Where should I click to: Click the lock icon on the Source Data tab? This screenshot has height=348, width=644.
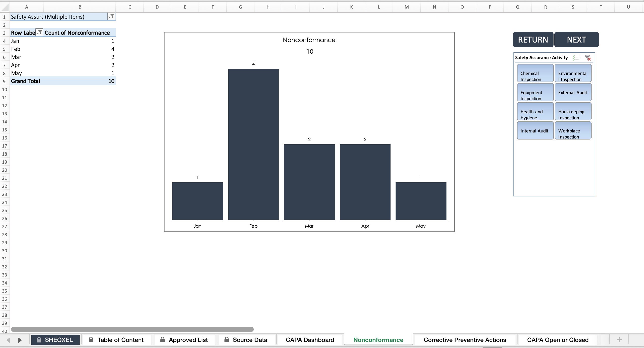click(x=226, y=339)
